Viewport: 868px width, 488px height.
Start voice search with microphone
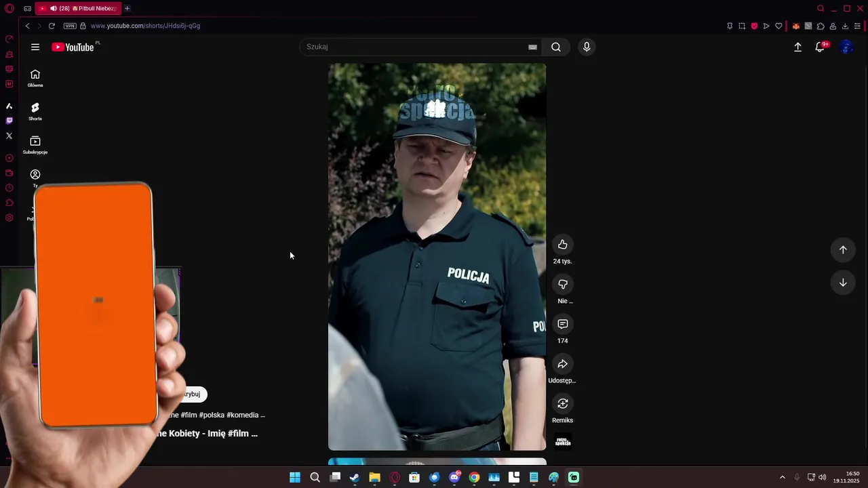click(x=587, y=47)
